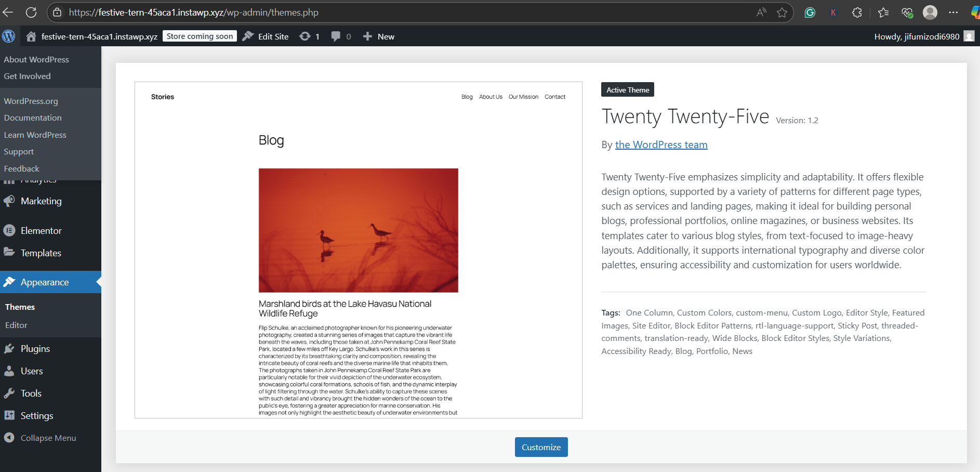Viewport: 980px width, 472px height.
Task: Click the Marketing megaphone icon
Action: click(x=9, y=201)
